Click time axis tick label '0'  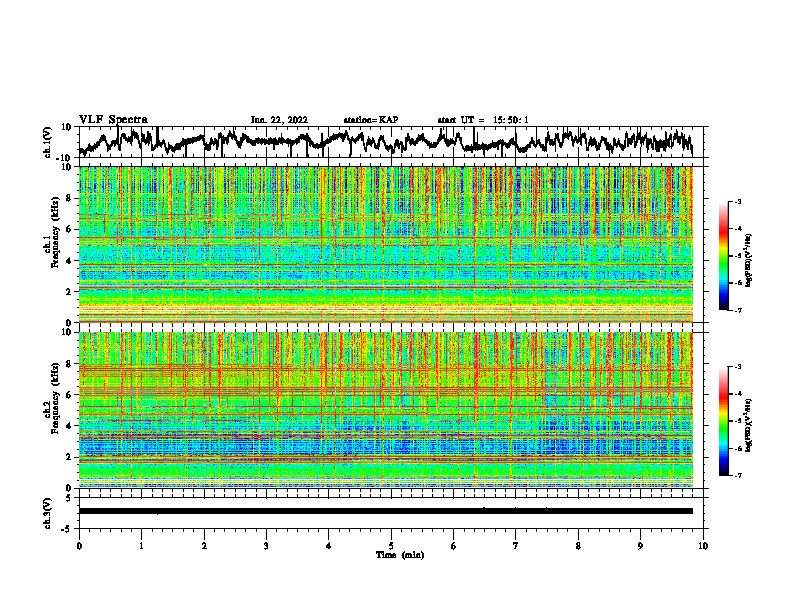(79, 546)
